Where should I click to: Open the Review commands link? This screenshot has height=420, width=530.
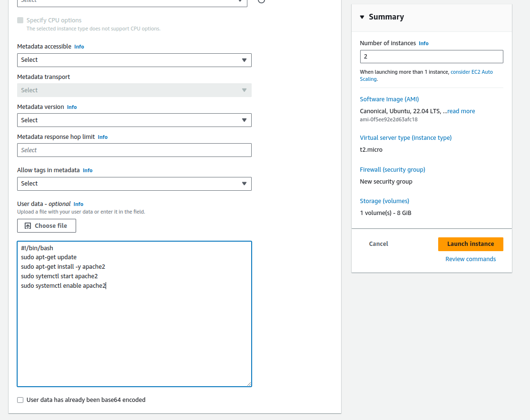point(471,259)
